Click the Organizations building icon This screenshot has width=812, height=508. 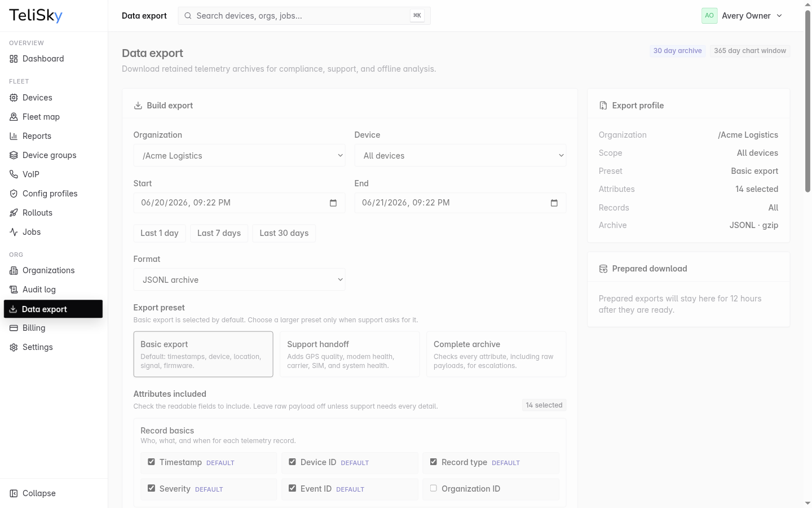point(14,270)
